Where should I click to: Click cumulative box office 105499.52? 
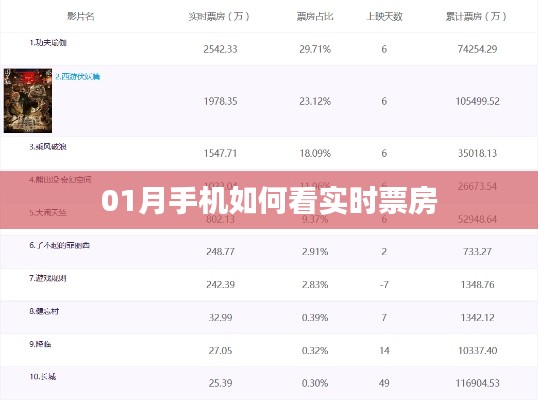click(477, 101)
